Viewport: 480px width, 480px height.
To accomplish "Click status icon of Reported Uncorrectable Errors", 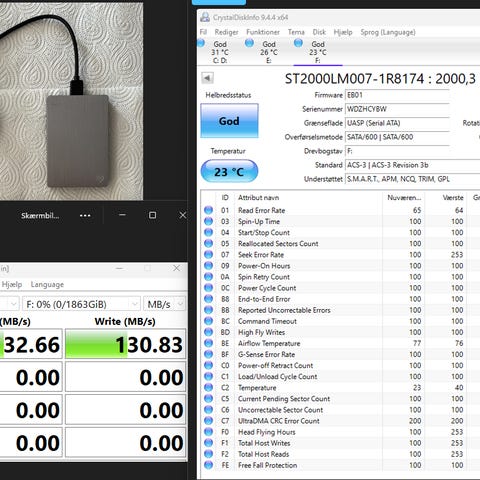I will tap(209, 310).
